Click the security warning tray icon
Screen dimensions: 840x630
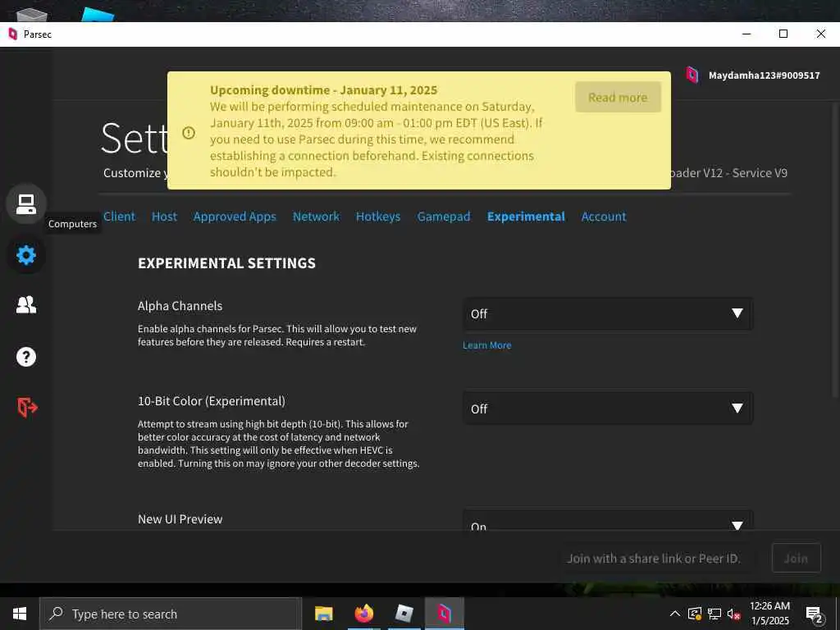695,614
